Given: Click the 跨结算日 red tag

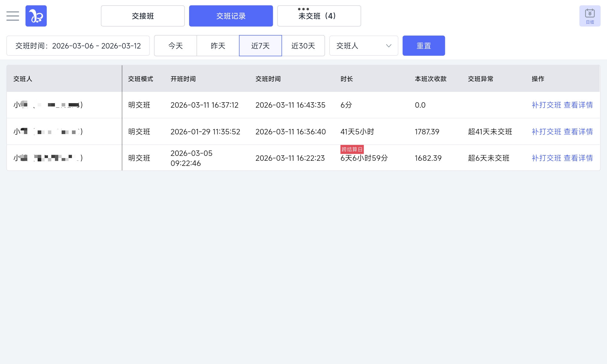Looking at the screenshot, I should click(352, 149).
